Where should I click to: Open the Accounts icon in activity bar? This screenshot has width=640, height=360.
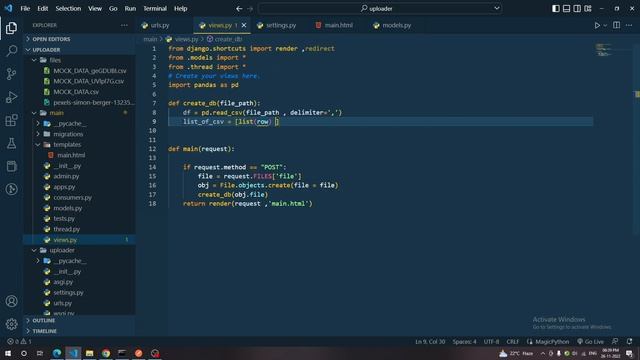point(11,301)
